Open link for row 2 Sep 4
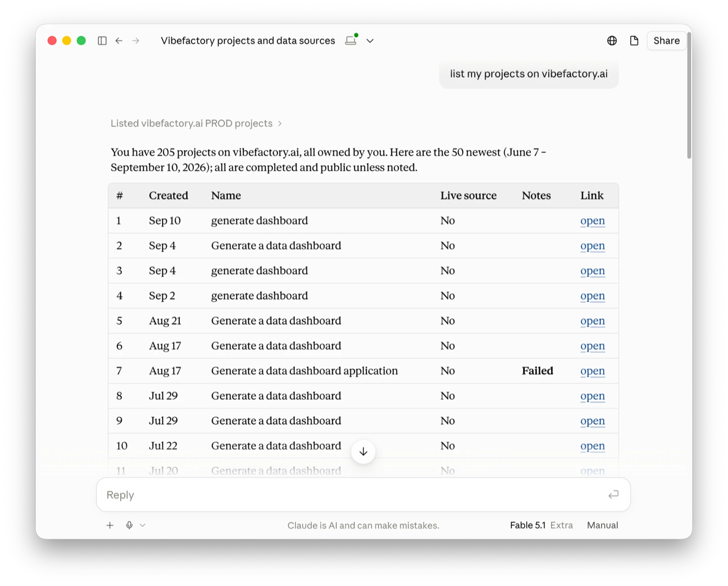This screenshot has height=586, width=728. click(592, 245)
